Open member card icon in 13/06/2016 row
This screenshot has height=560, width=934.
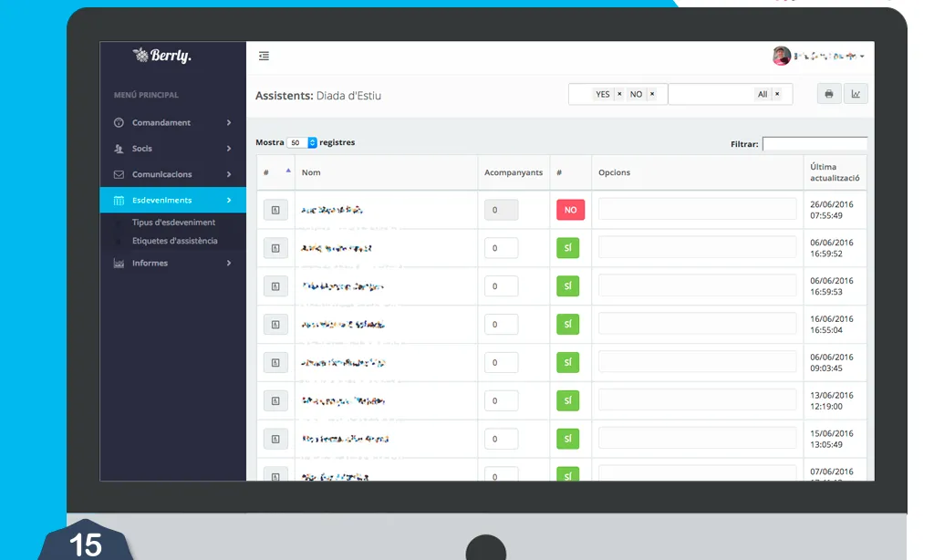pos(275,400)
